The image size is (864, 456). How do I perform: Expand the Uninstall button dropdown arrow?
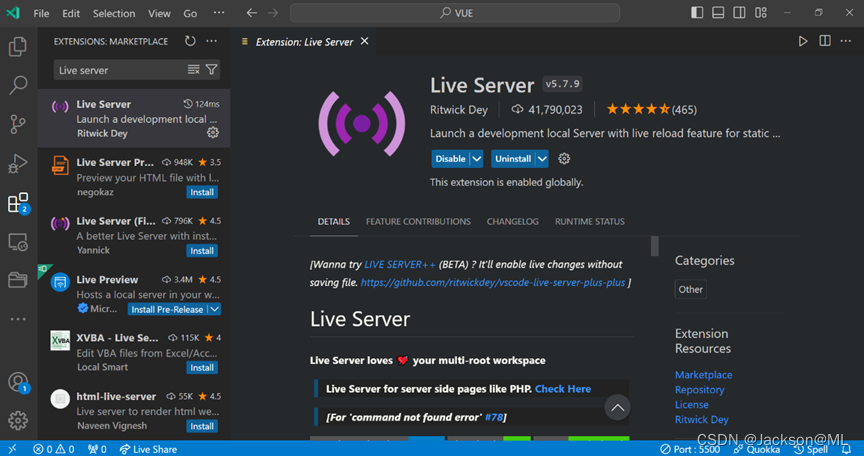click(542, 159)
